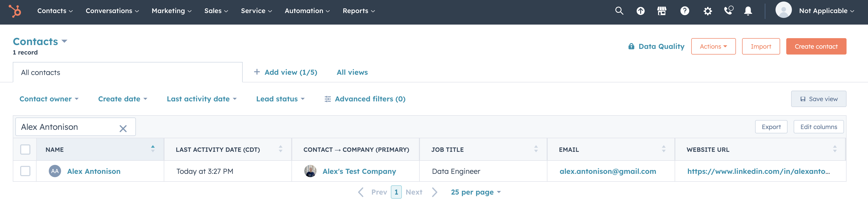Open the Alex's Test Company link
Screen dimensions: 868x213
pos(359,171)
